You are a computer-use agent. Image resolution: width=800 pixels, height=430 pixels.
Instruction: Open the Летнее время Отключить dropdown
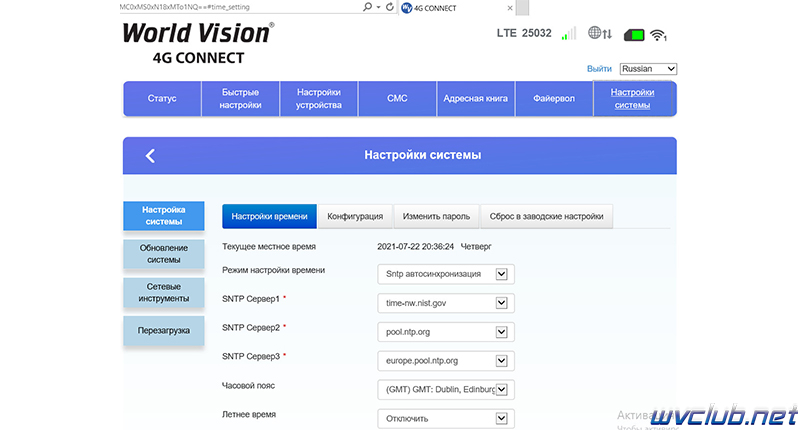[x=446, y=418]
